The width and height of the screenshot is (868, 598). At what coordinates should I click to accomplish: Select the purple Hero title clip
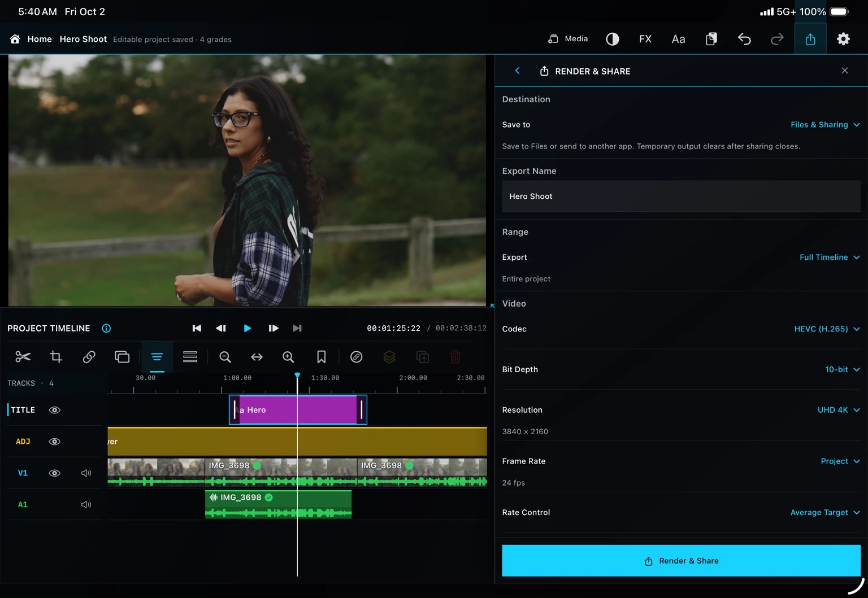298,410
